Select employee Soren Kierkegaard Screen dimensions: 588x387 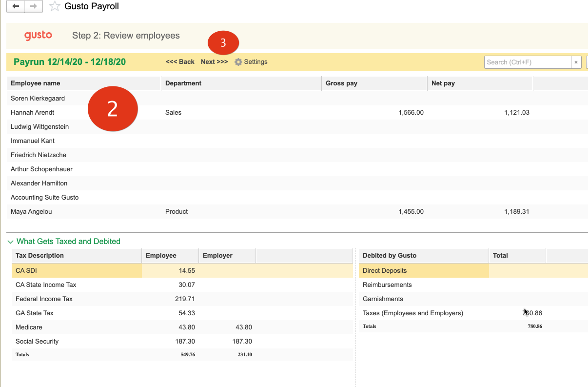click(297, 98)
